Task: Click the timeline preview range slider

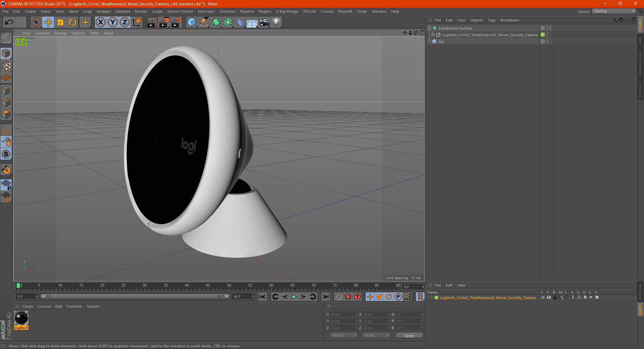Action: (x=135, y=296)
